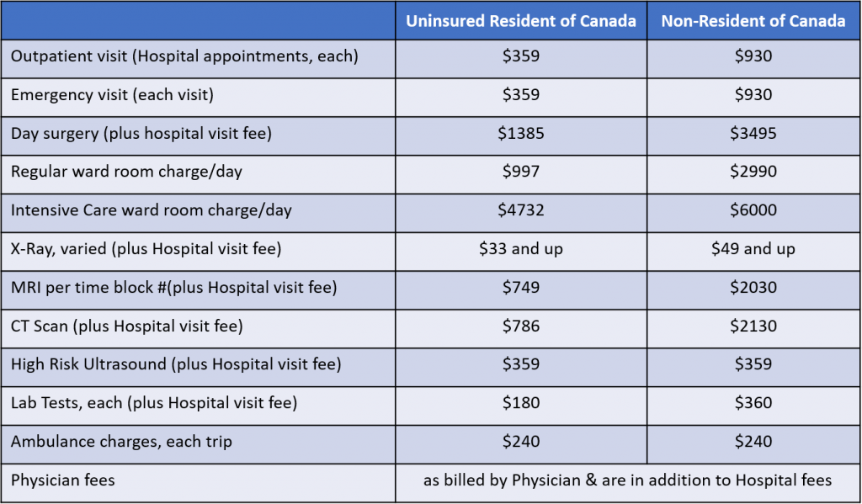Click the $33 and up X-Ray cell
The height and width of the screenshot is (504, 862).
click(x=521, y=249)
